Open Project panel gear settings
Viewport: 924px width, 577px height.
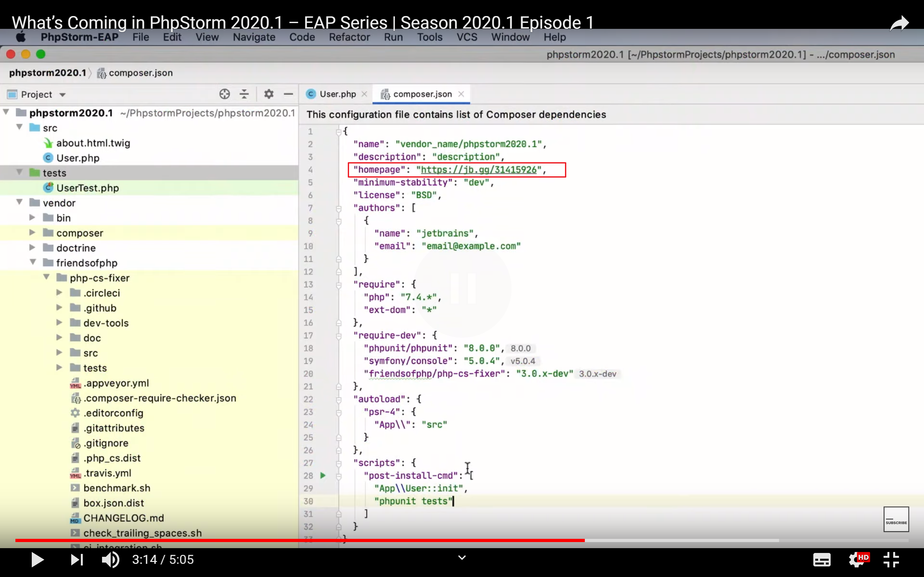(x=269, y=94)
